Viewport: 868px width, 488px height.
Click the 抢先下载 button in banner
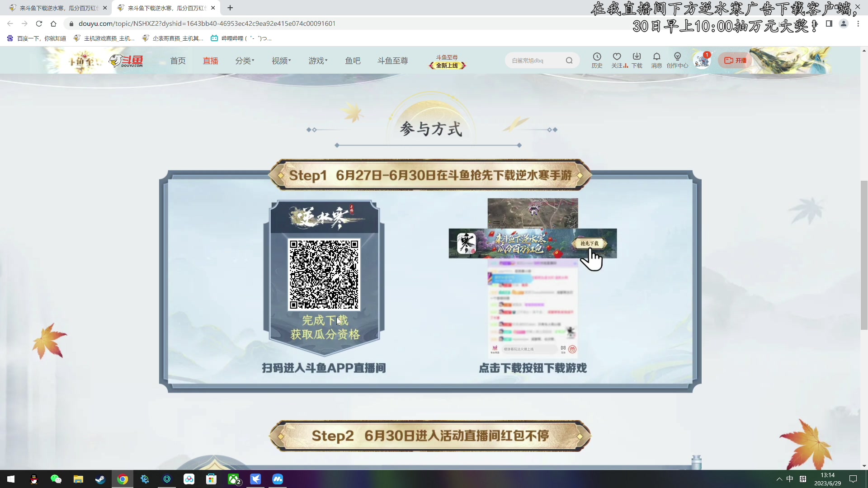(590, 243)
